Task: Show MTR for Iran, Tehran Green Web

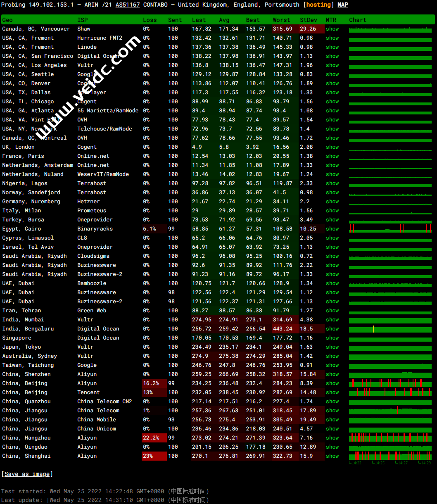Action: (332, 311)
